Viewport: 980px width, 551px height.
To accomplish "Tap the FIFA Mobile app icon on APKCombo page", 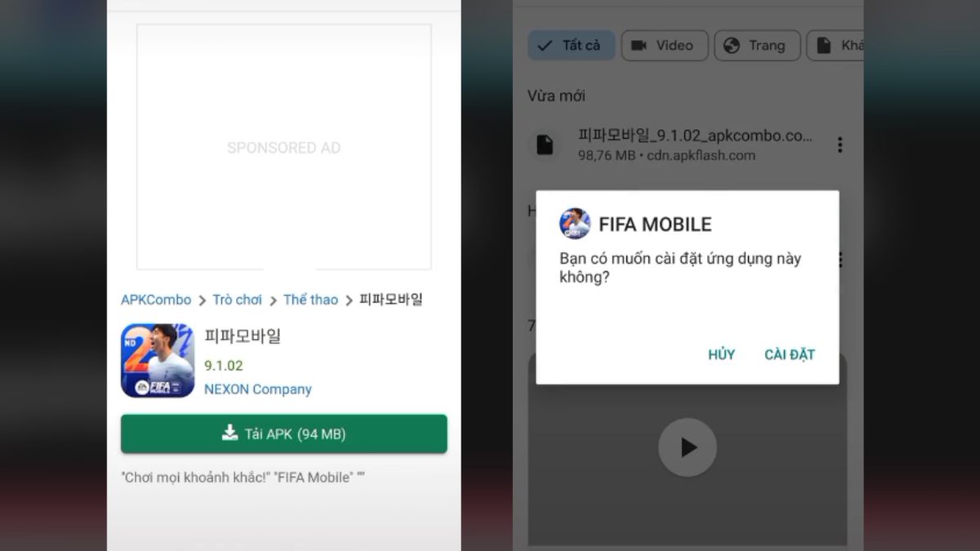I will (x=158, y=361).
